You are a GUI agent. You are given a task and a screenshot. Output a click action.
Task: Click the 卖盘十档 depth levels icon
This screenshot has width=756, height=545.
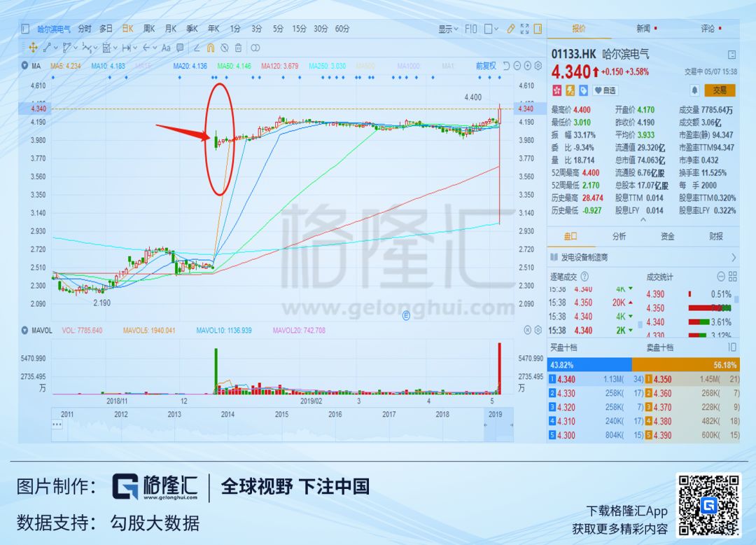(x=732, y=347)
